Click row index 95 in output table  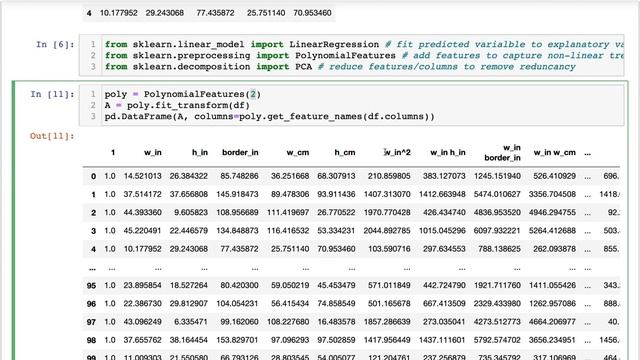(91, 286)
